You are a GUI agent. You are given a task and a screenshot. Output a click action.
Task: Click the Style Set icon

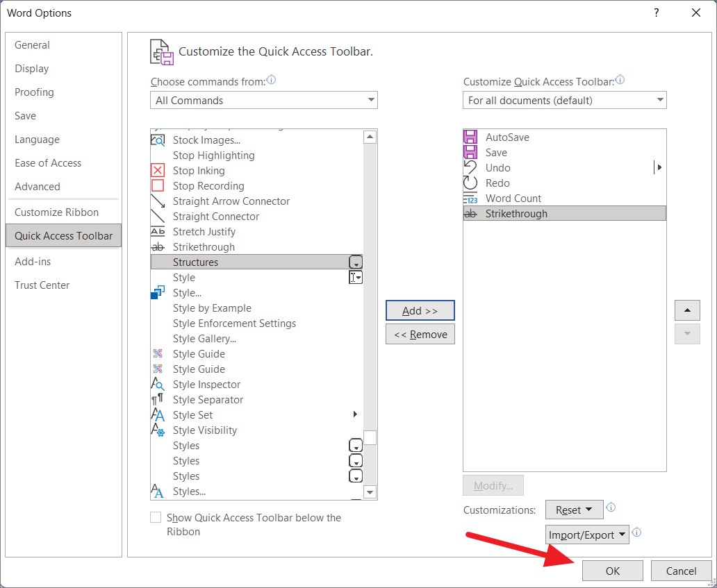[158, 415]
